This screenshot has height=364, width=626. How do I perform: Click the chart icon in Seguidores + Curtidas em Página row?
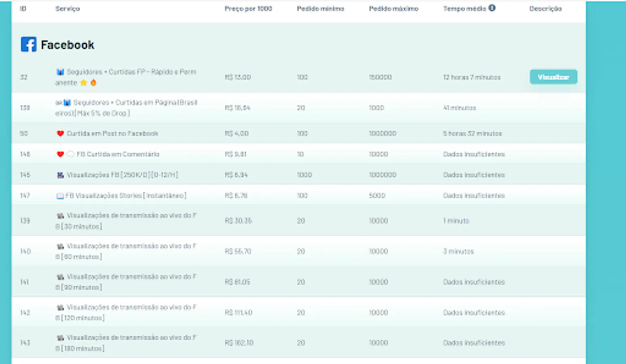67,103
